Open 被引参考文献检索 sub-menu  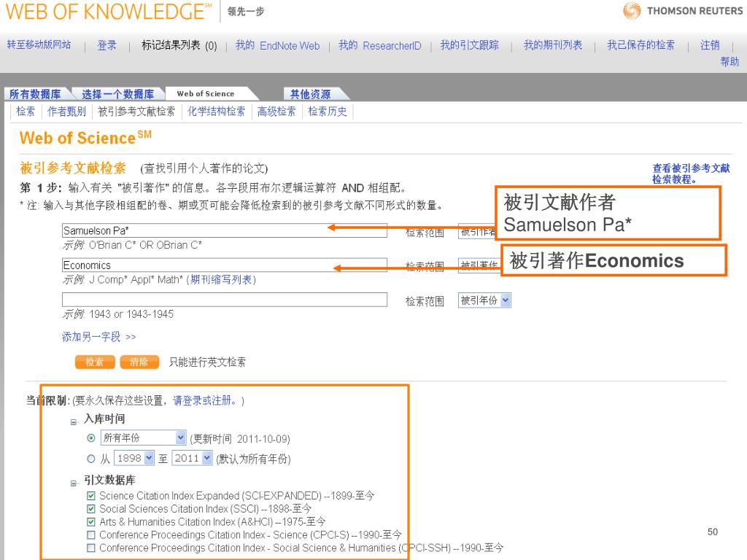tap(136, 112)
